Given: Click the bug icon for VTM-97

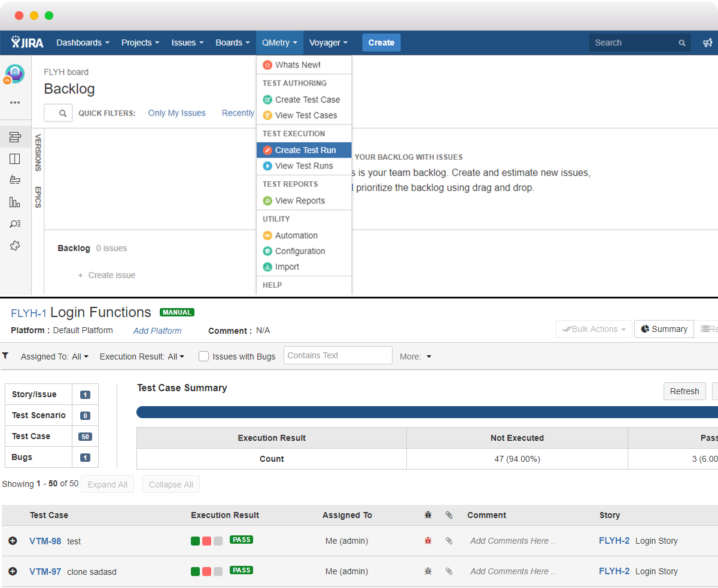Looking at the screenshot, I should (428, 571).
